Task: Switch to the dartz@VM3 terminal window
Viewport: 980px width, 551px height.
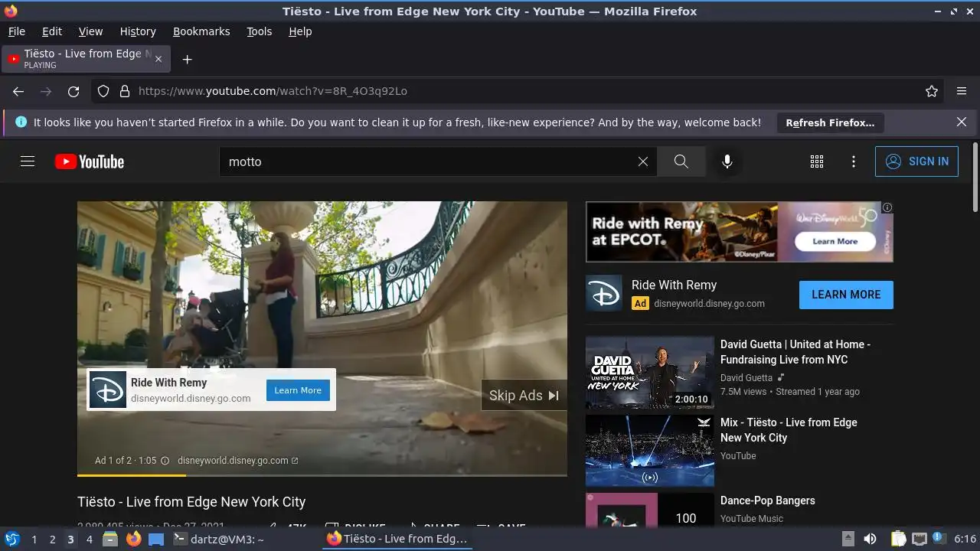Action: pyautogui.click(x=218, y=539)
